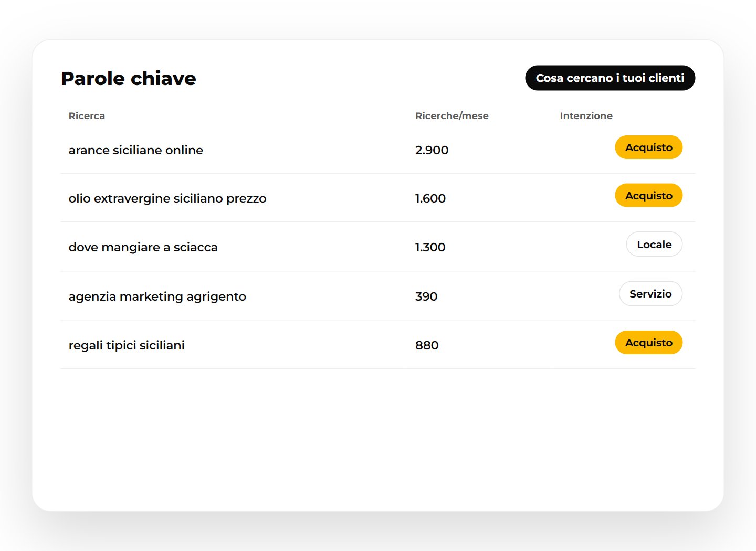Screen dimensions: 756x551
Task: Click the Acquisto badge for arance siciliane online
Action: click(649, 147)
